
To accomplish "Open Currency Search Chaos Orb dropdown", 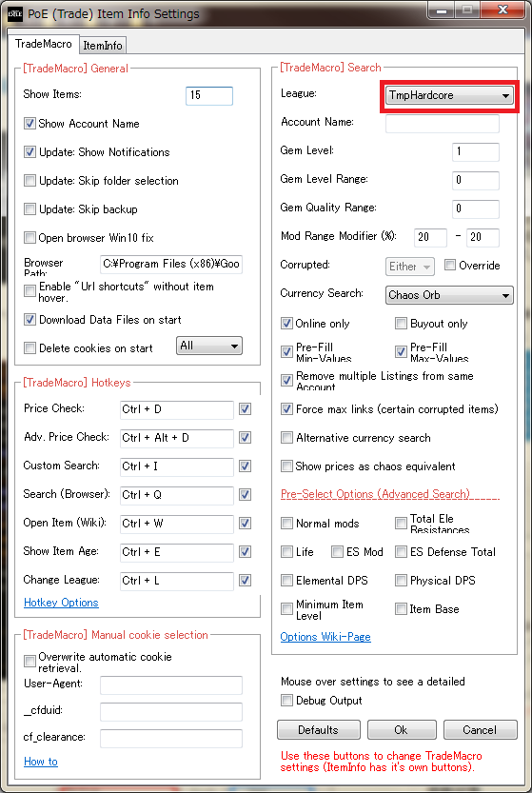I will pos(449,295).
